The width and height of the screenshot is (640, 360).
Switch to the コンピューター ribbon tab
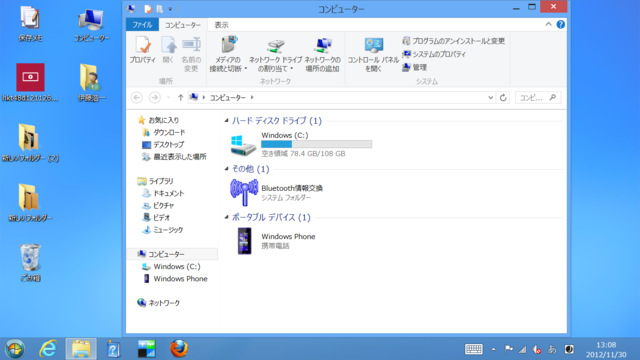(x=183, y=25)
